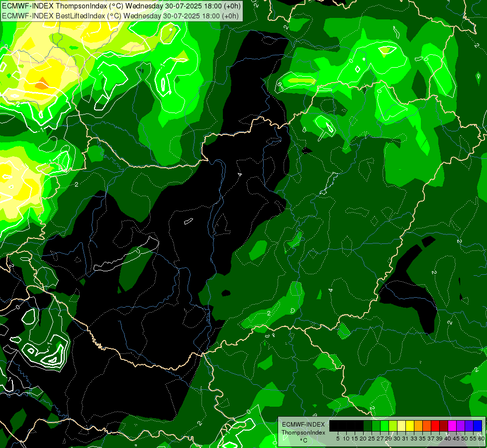The height and width of the screenshot is (448, 487).
Task: Select the violet 50–55 legend swatch
Action: pos(469,426)
